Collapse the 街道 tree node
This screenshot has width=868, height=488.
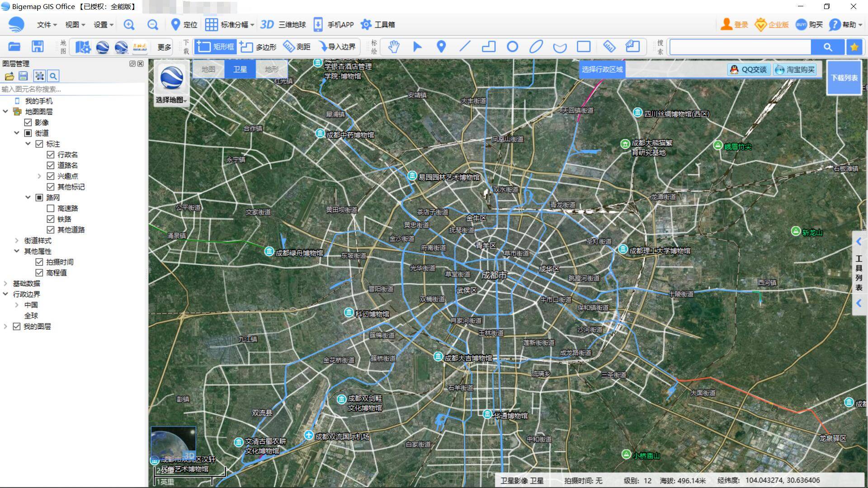pyautogui.click(x=17, y=133)
